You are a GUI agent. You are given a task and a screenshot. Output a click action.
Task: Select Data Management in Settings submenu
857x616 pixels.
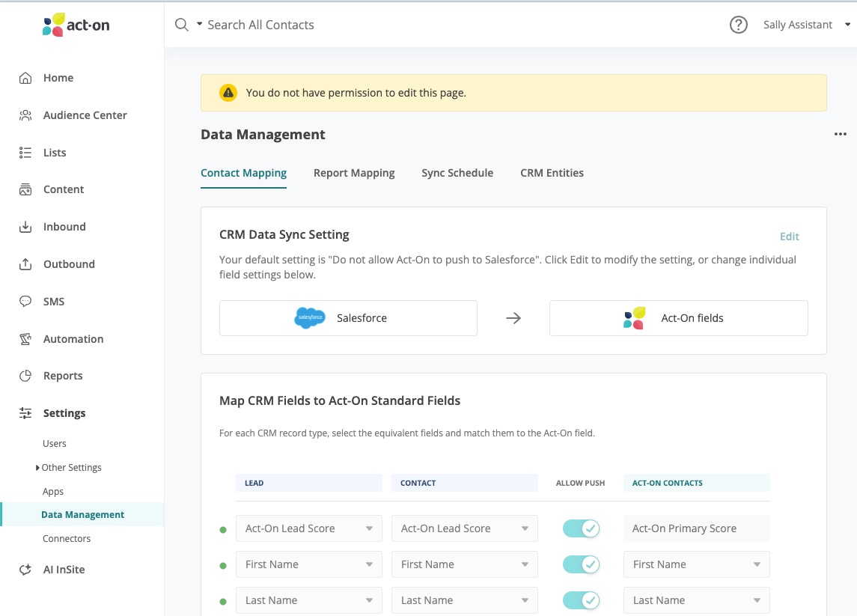(x=82, y=514)
